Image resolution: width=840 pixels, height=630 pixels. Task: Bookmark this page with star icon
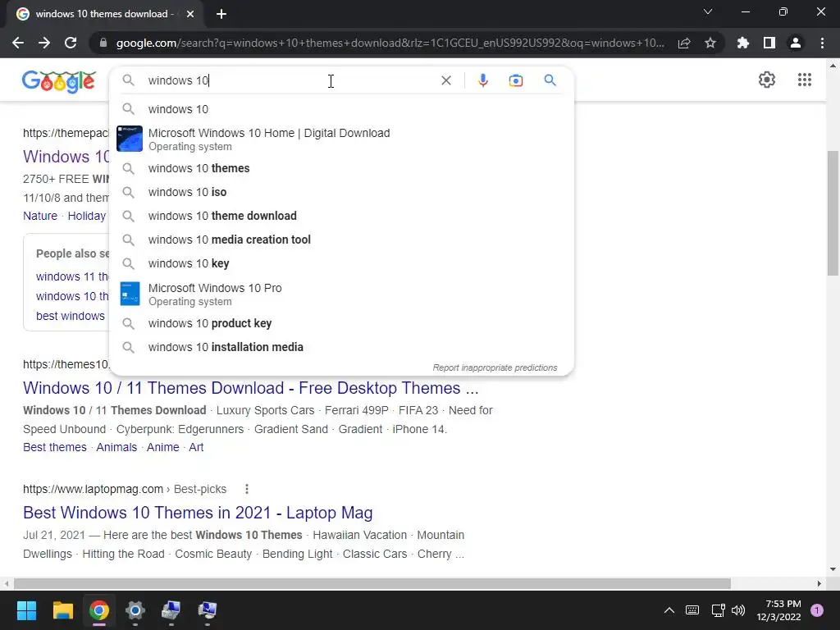pos(710,43)
